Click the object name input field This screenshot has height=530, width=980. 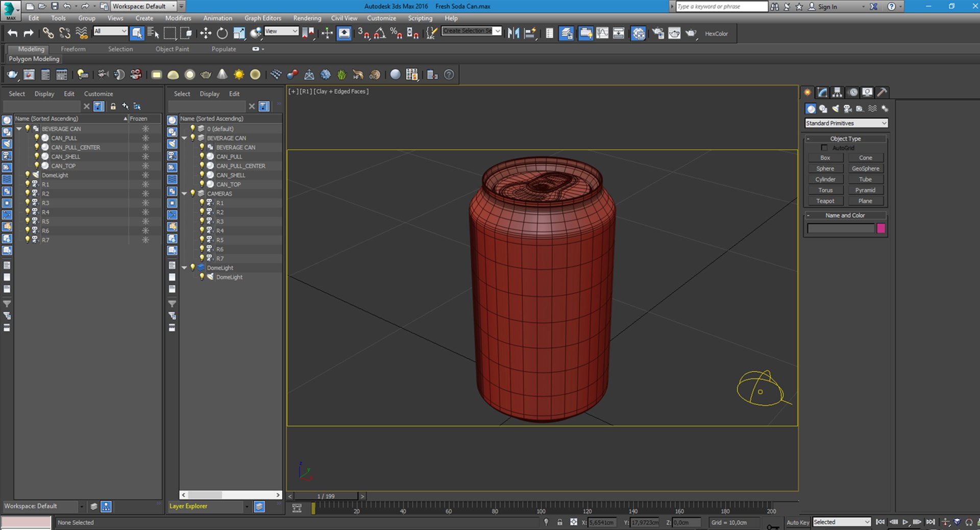[841, 228]
